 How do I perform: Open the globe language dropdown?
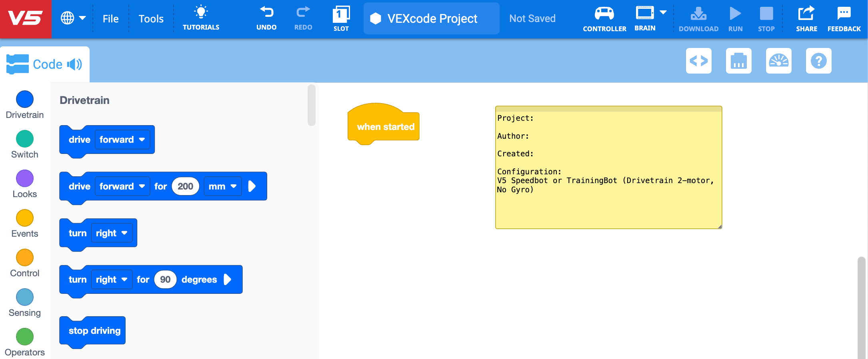click(73, 18)
